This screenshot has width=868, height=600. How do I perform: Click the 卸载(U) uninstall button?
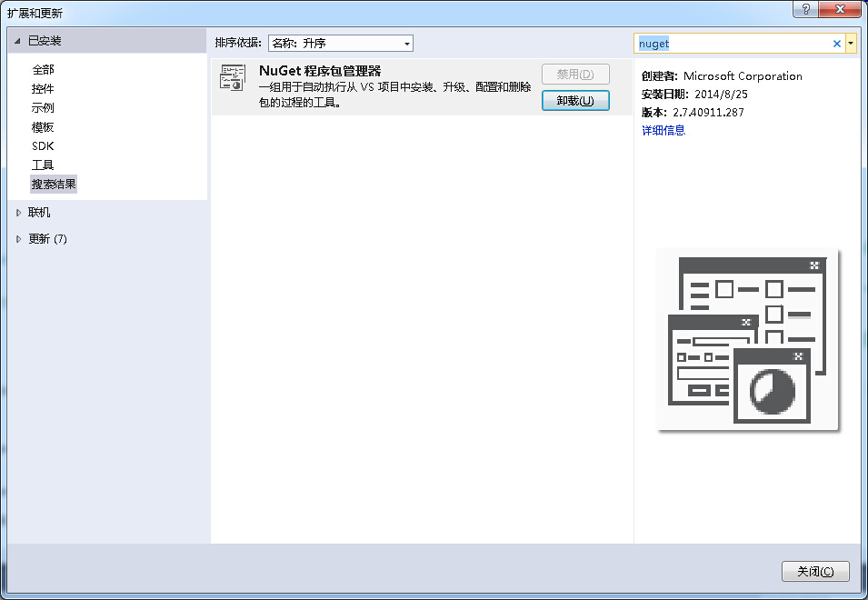point(575,101)
